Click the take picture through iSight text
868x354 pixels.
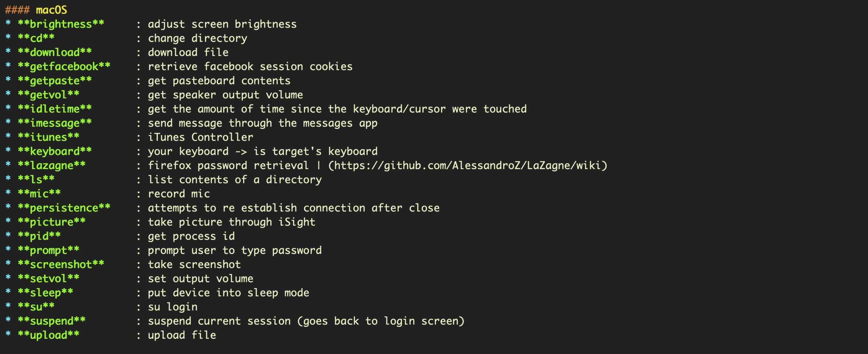pos(232,222)
